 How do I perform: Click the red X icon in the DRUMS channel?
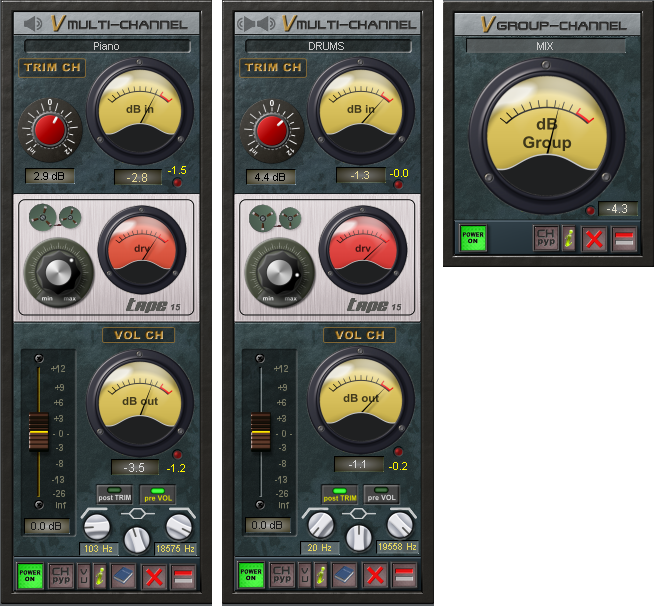click(374, 575)
